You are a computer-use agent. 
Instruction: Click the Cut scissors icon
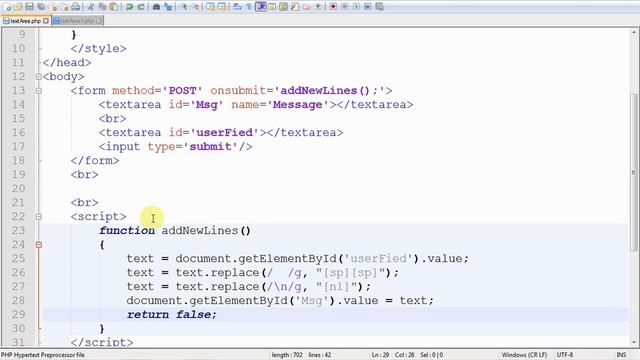(x=91, y=7)
